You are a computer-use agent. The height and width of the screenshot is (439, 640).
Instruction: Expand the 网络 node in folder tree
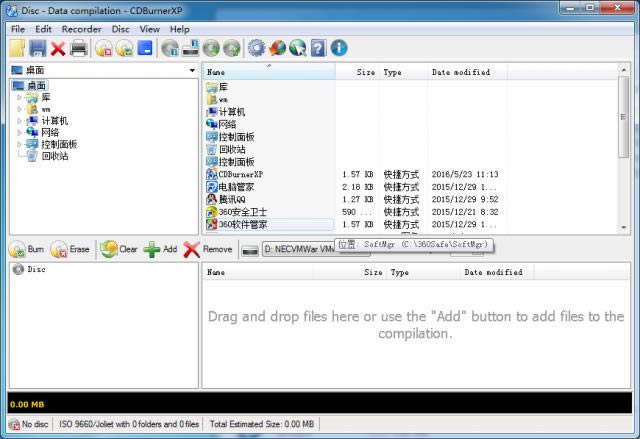coord(19,133)
